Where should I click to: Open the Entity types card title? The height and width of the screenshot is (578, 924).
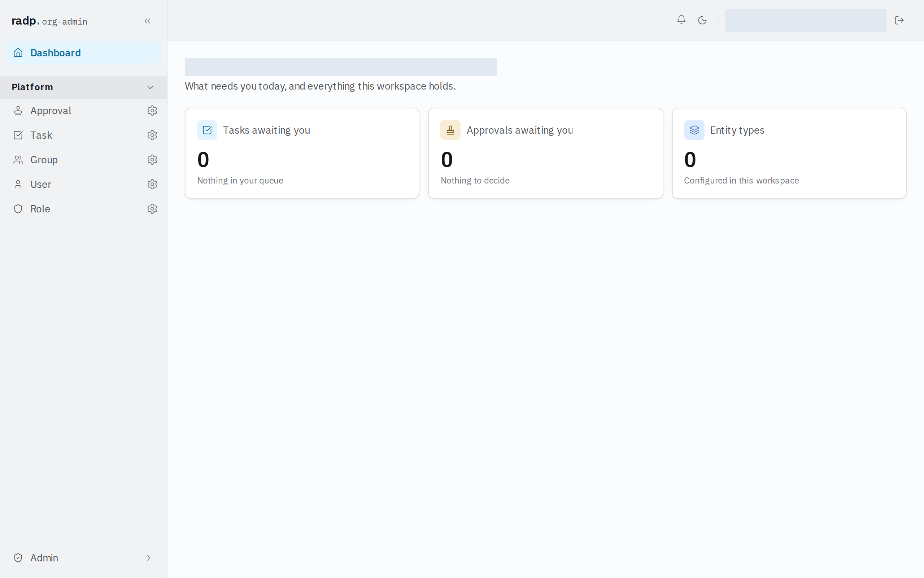pyautogui.click(x=737, y=130)
